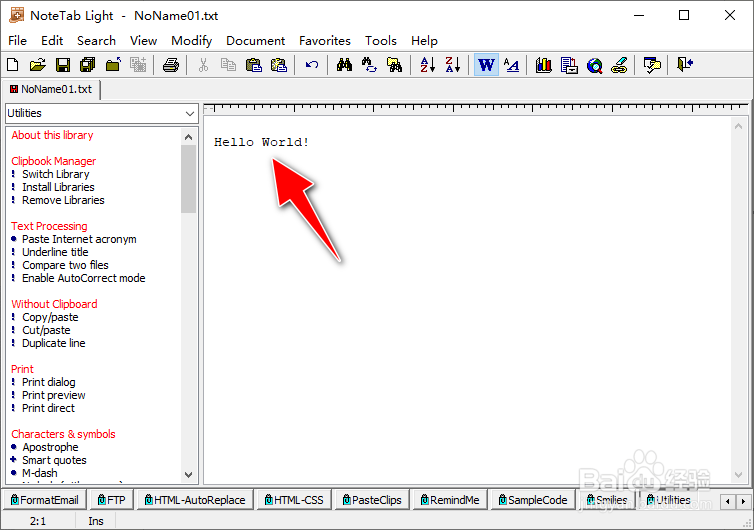Click the Copy toolbar icon

pos(228,64)
